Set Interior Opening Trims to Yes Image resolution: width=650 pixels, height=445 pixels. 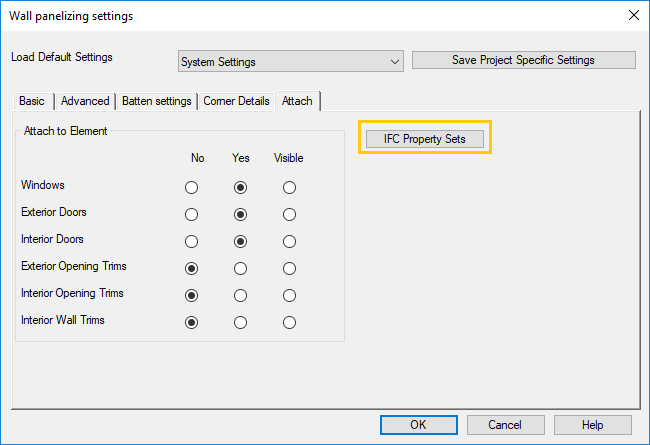[240, 295]
